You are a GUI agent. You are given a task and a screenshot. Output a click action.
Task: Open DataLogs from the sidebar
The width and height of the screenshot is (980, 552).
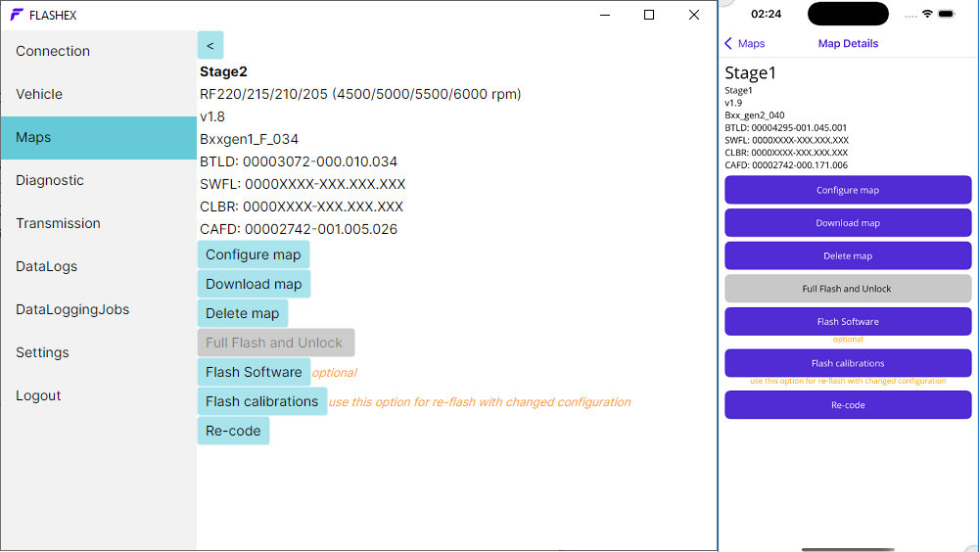46,266
